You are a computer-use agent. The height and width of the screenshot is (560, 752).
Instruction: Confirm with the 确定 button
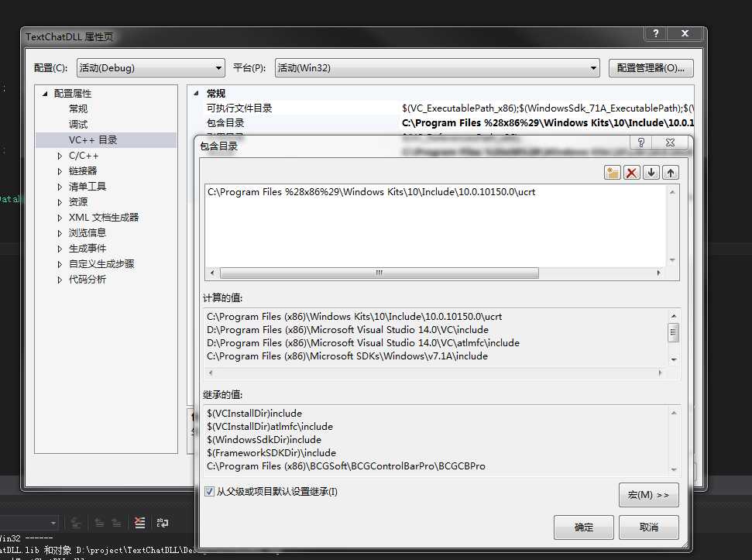(x=584, y=527)
